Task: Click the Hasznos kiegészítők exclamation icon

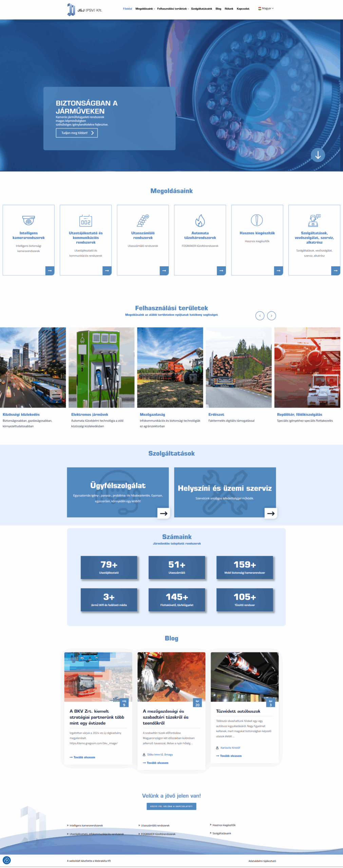Action: (x=257, y=220)
